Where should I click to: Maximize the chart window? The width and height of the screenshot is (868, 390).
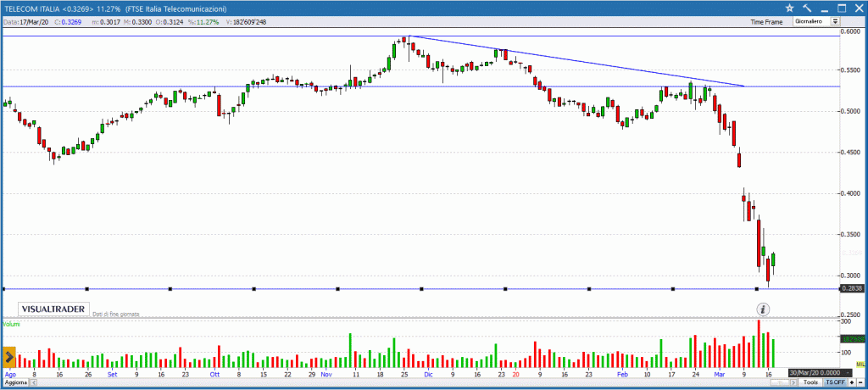842,8
